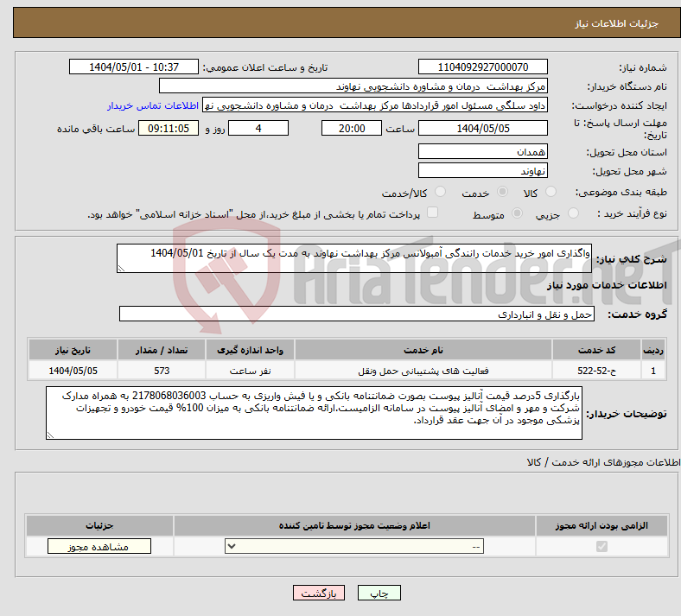Click the unit cell نفر ساعت
Viewport: 681px width, 616px height.
coord(250,371)
